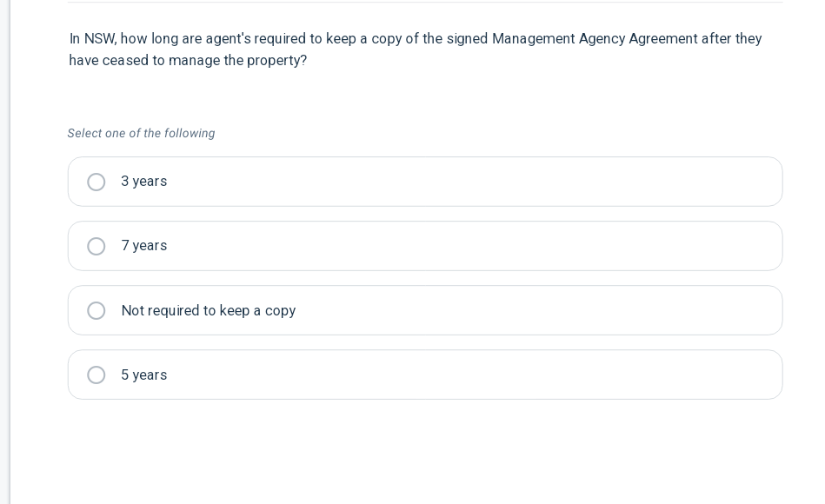This screenshot has width=825, height=504.
Task: Click the "Not required to keep a copy" label text
Action: click(209, 310)
